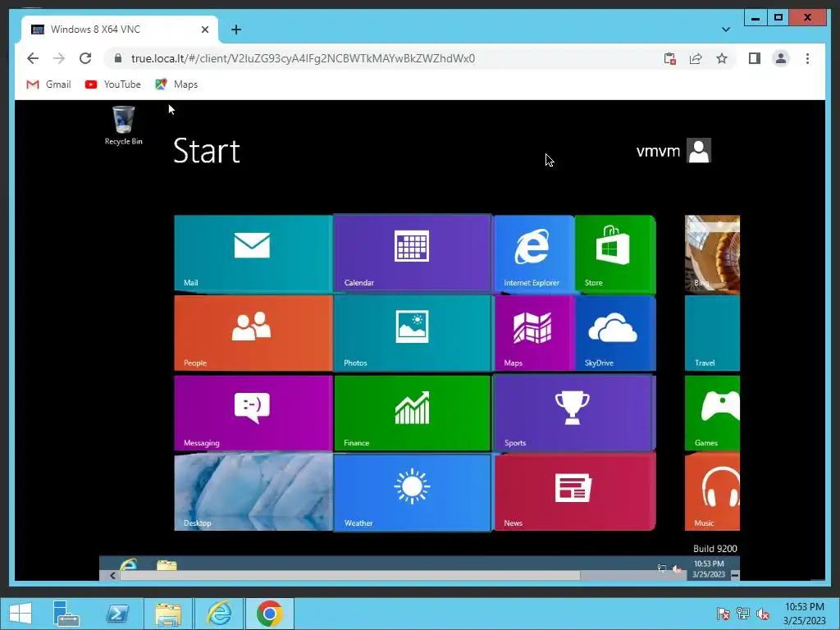The width and height of the screenshot is (840, 630).
Task: Click the host Windows Start button
Action: pos(21,614)
